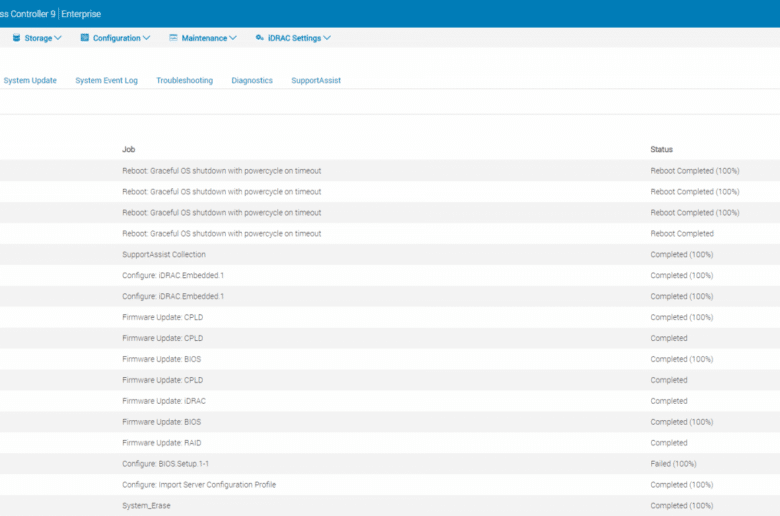Screen dimensions: 780x516
Task: Click Reboot Completed status without percentage
Action: point(682,233)
